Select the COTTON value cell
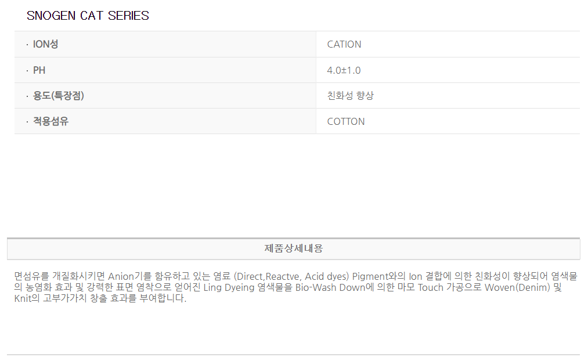The image size is (588, 364). point(346,121)
